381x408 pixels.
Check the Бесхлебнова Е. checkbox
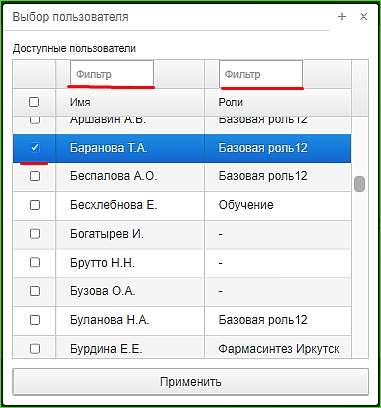point(35,205)
